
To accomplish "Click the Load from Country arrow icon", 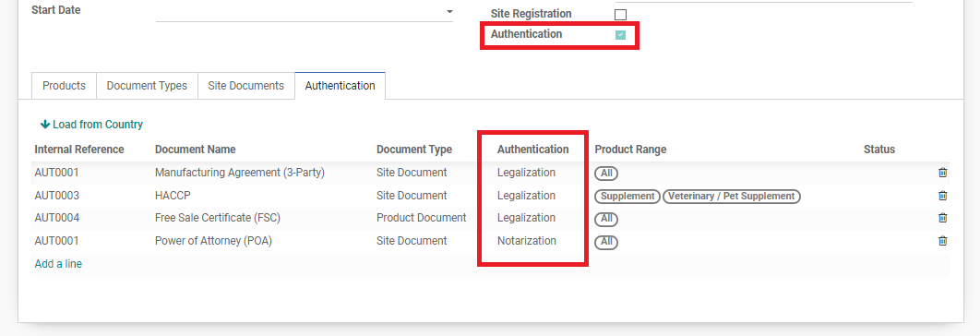I will pos(45,125).
